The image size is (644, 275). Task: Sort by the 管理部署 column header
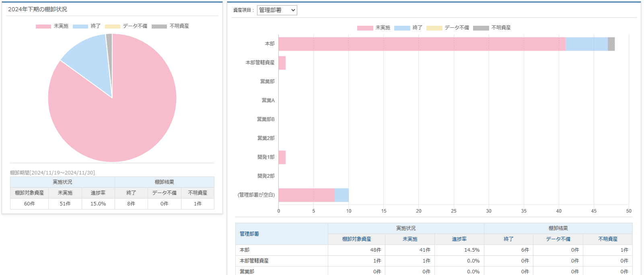point(249,234)
